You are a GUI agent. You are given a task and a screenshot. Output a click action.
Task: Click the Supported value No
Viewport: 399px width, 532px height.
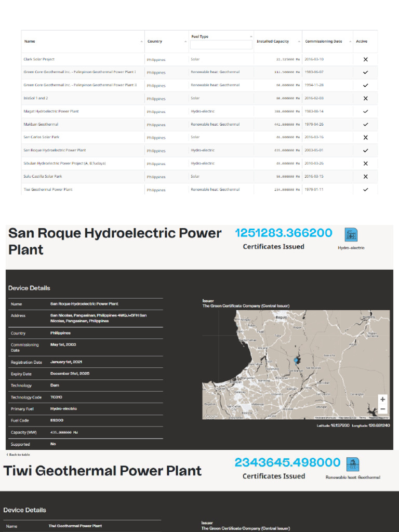pos(53,444)
